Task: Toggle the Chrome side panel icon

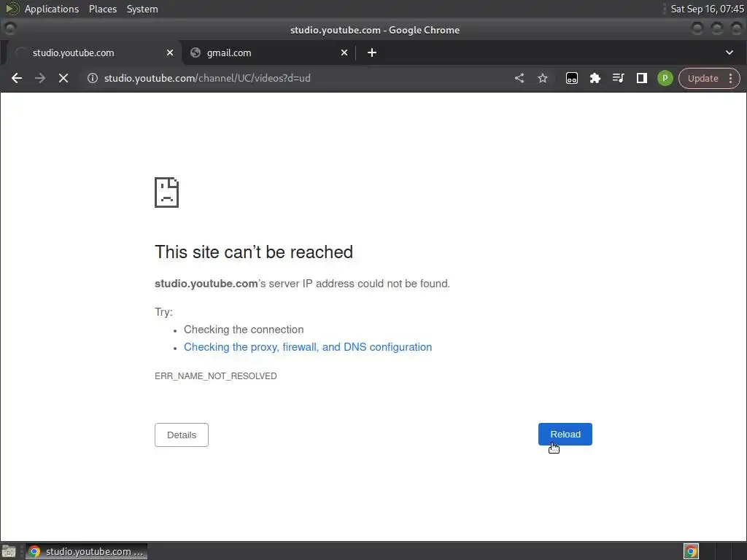Action: coord(642,78)
